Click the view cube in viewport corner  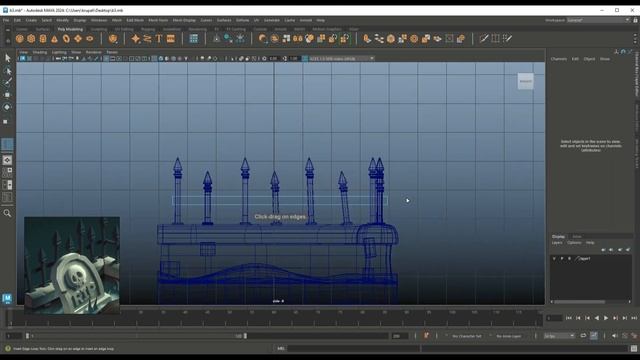[525, 81]
